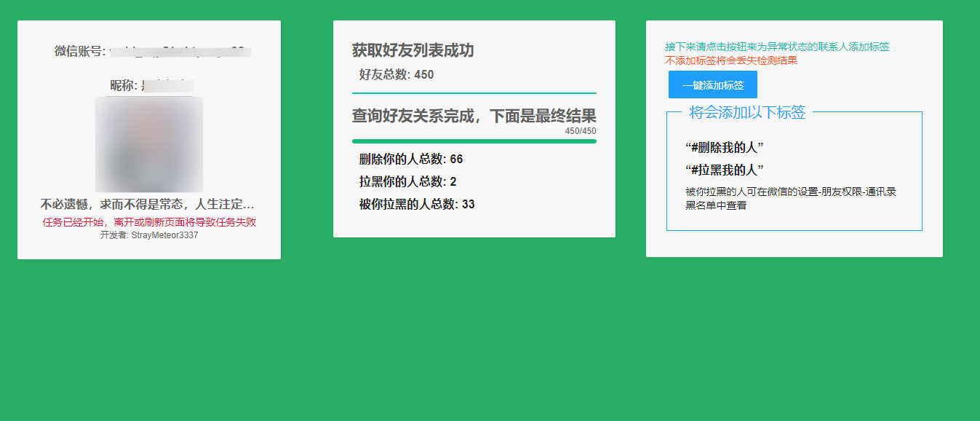The height and width of the screenshot is (421, 980).
Task: Click 拉黑你的人总数: 2 result
Action: pos(407,182)
